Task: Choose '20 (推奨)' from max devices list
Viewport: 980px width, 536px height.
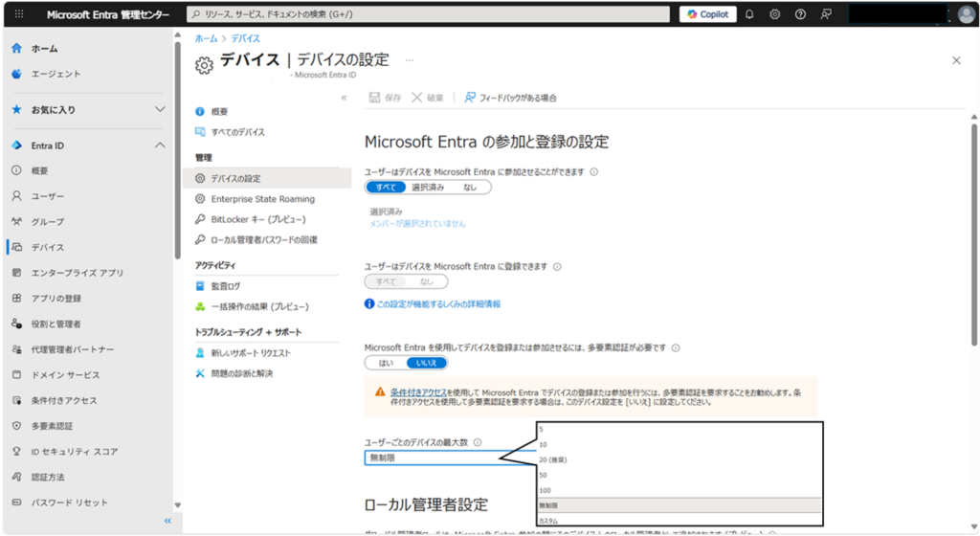Action: (553, 459)
